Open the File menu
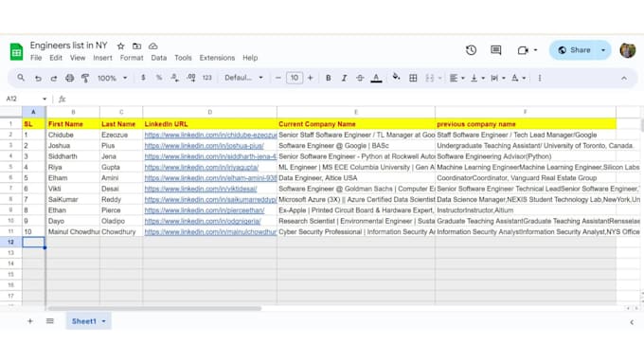 [36, 58]
